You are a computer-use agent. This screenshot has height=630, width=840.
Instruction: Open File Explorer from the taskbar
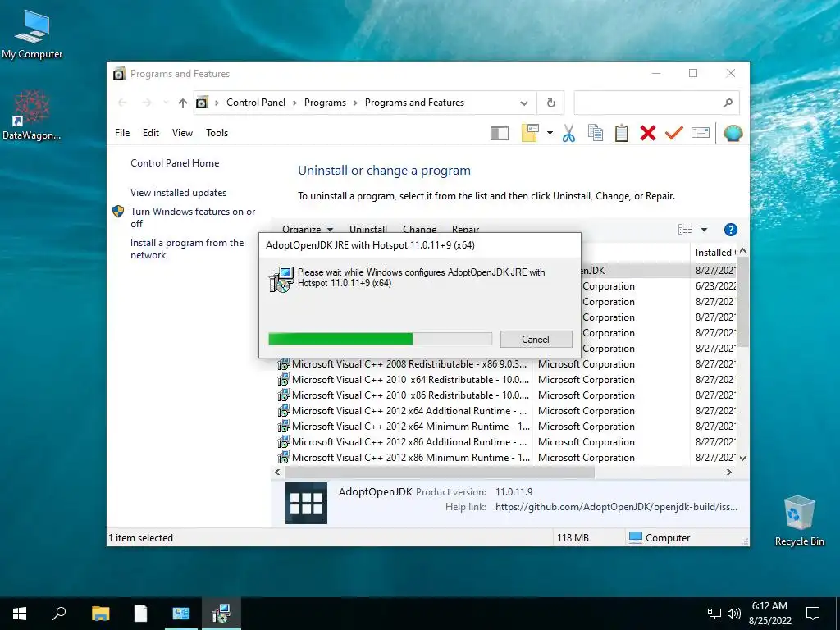click(x=100, y=614)
